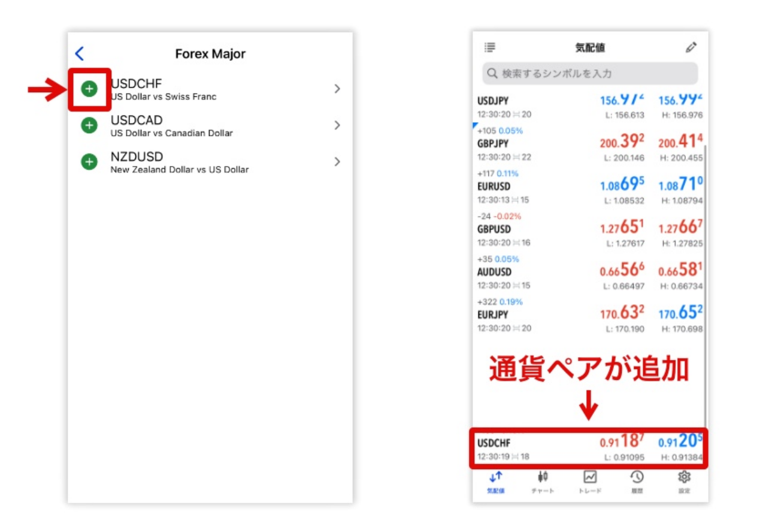Expand USDCHF details with its chevron
This screenshot has height=532, width=775.
point(337,89)
